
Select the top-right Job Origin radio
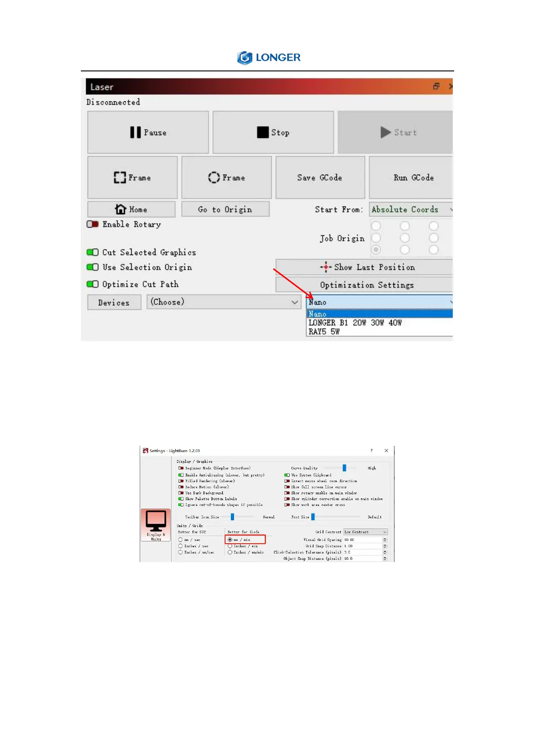433,226
